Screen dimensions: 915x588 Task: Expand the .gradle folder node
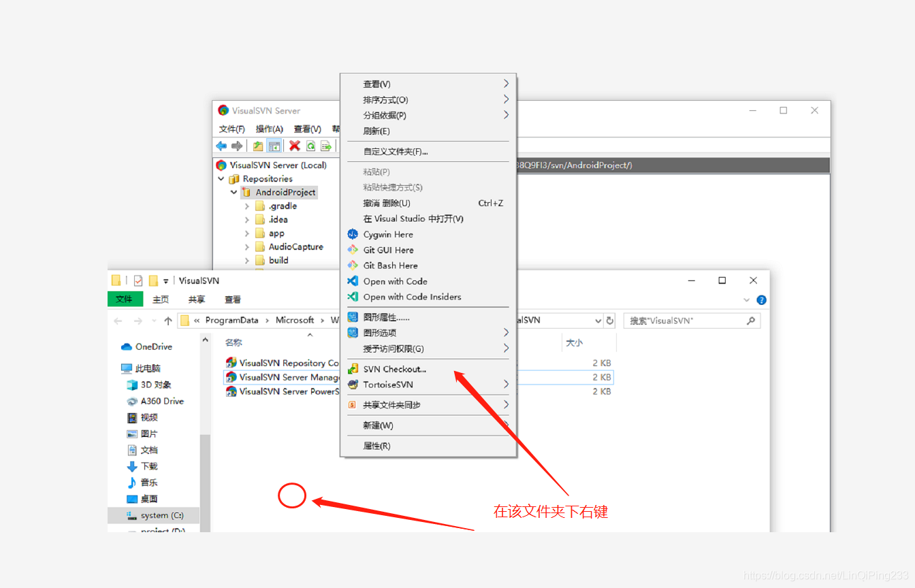coord(247,206)
